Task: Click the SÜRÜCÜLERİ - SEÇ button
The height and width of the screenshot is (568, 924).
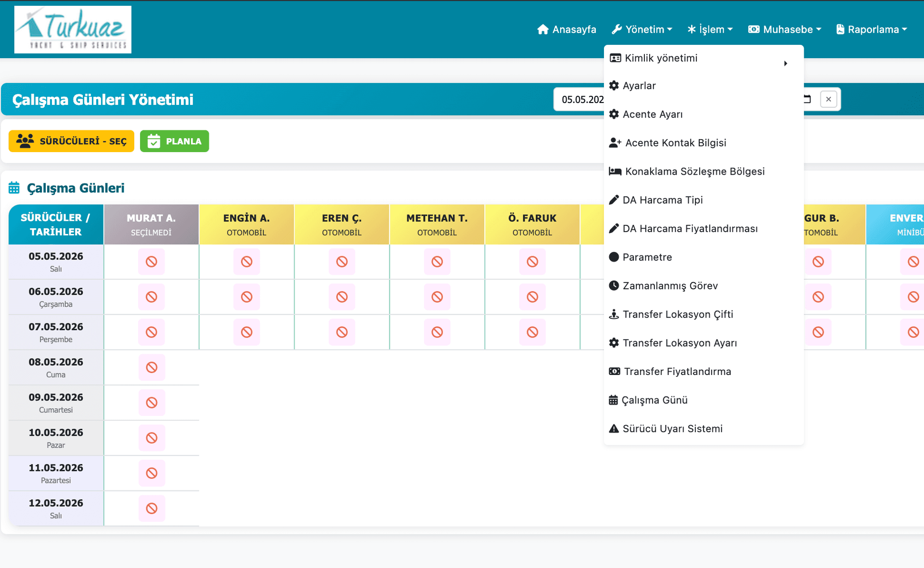Action: (71, 141)
